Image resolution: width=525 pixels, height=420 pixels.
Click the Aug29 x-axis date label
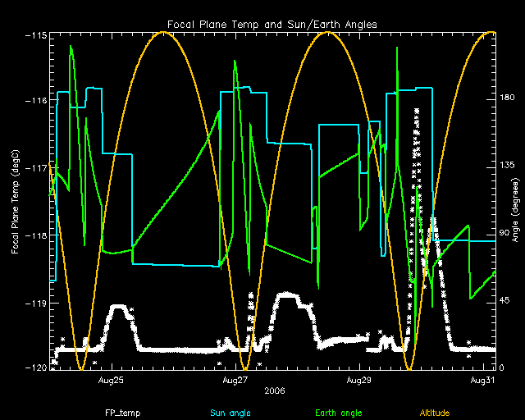click(359, 381)
